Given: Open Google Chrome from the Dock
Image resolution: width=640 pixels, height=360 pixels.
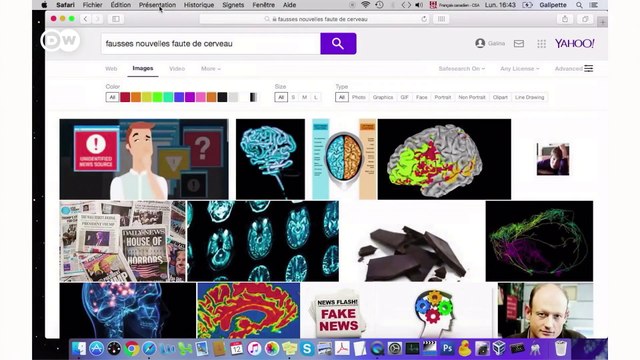Looking at the screenshot, I should (x=131, y=349).
